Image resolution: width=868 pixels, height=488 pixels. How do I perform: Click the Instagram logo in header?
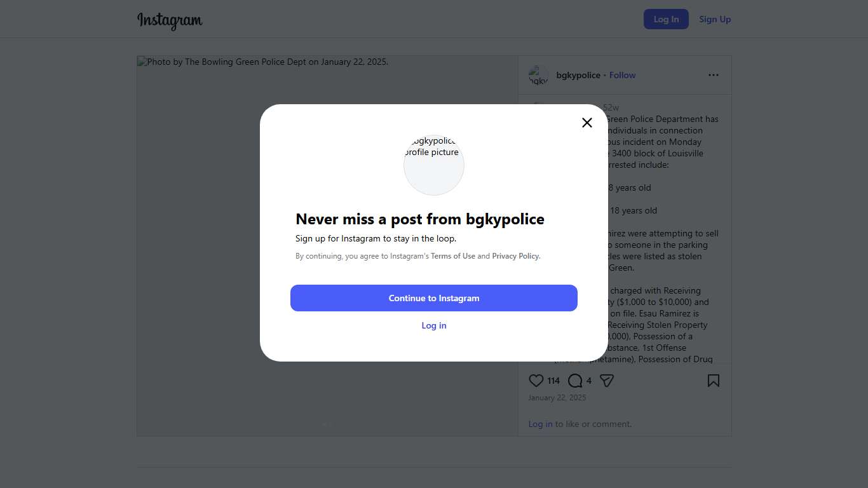click(170, 20)
